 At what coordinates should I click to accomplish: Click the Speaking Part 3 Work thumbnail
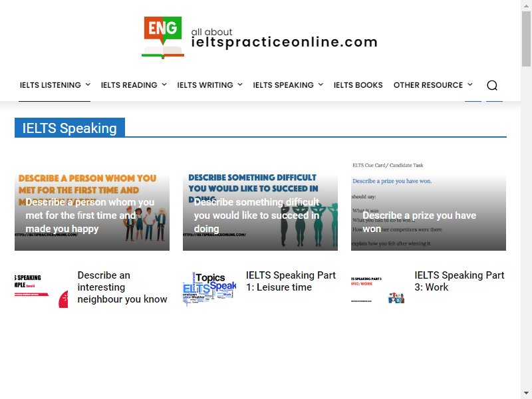pyautogui.click(x=378, y=289)
